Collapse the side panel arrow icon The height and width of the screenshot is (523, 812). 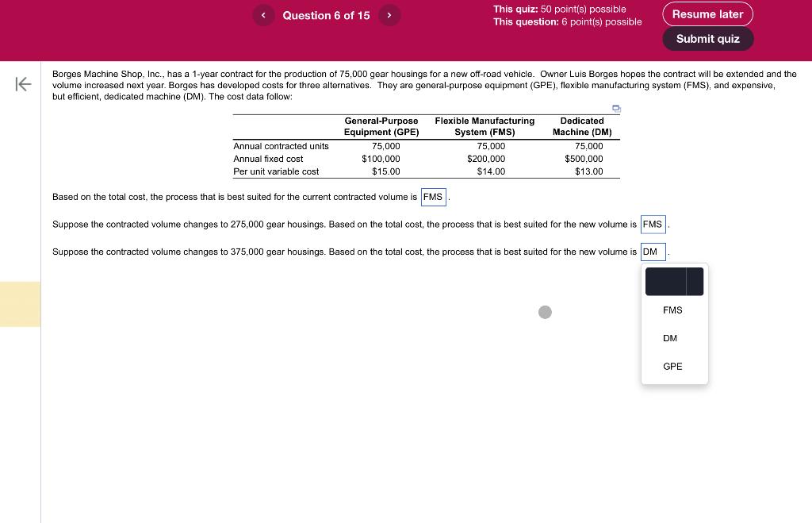pyautogui.click(x=23, y=84)
